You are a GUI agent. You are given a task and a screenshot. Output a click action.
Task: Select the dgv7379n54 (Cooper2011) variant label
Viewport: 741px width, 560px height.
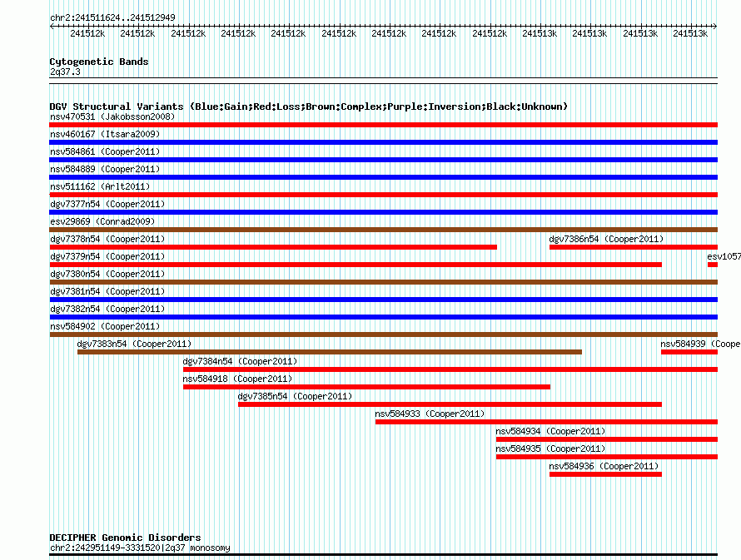[107, 256]
